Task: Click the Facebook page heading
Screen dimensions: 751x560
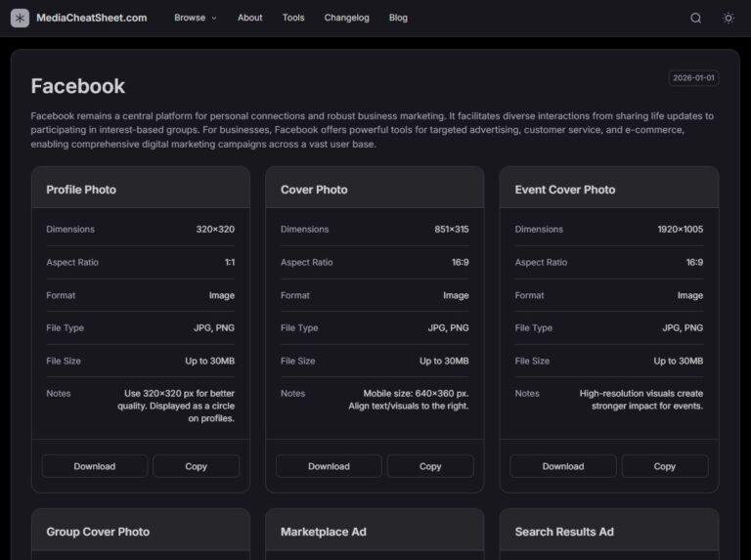Action: tap(78, 86)
